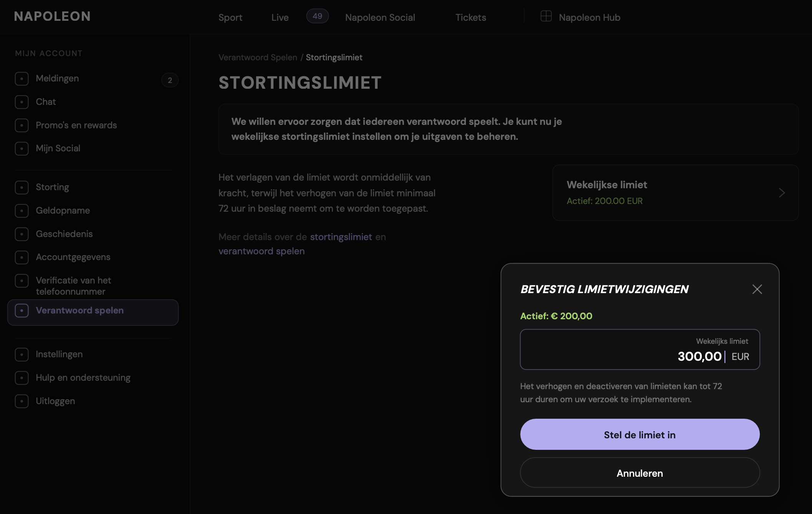The image size is (812, 514).
Task: Click the Promo's en rewards icon
Action: coord(22,126)
